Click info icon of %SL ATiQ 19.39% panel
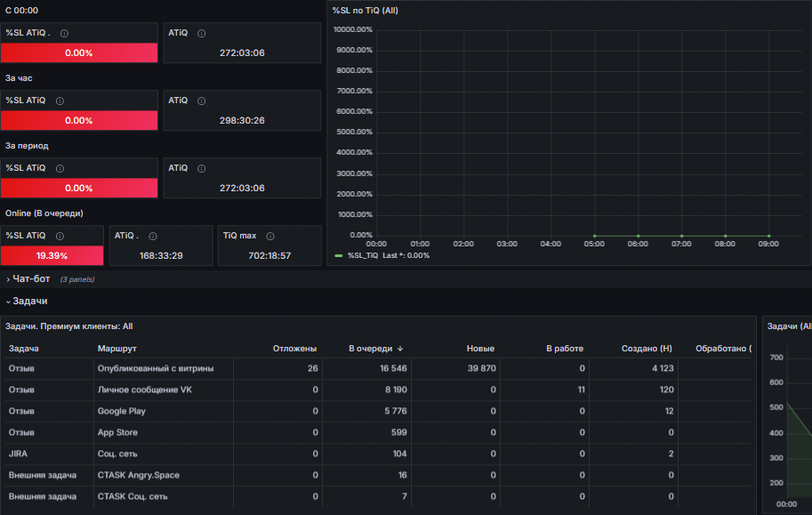The image size is (812, 515). point(60,237)
